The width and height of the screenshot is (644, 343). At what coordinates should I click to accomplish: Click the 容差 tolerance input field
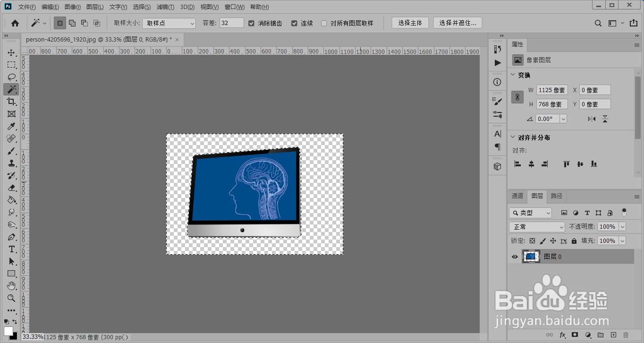[232, 23]
